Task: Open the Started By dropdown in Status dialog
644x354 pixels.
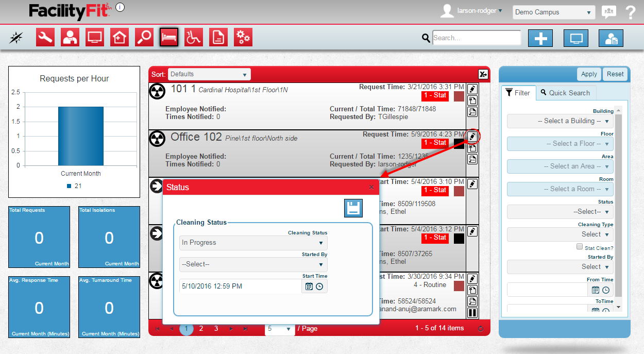Action: (x=253, y=264)
